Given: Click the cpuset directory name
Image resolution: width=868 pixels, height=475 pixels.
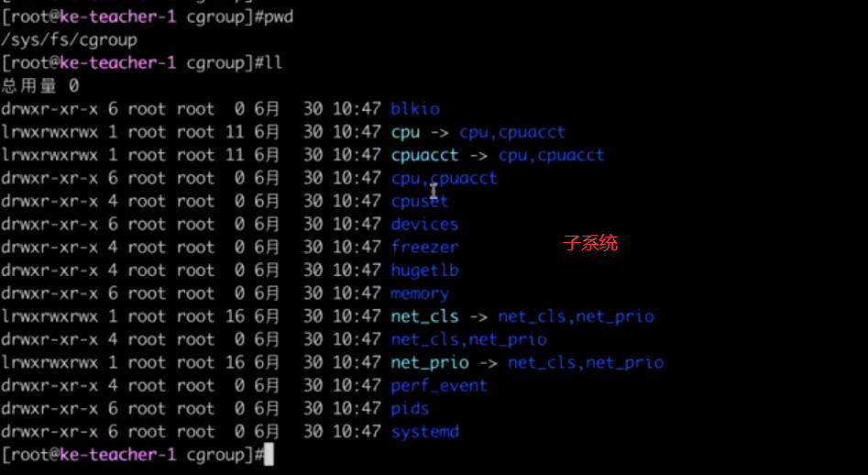Looking at the screenshot, I should tap(419, 201).
